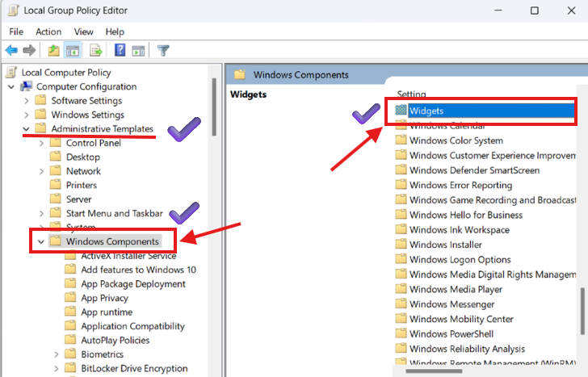
Task: Click the Export list toolbar icon
Action: [95, 50]
